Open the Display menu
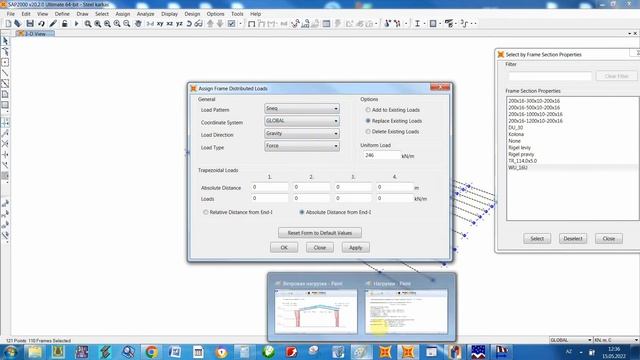The height and width of the screenshot is (360, 640). coord(169,14)
